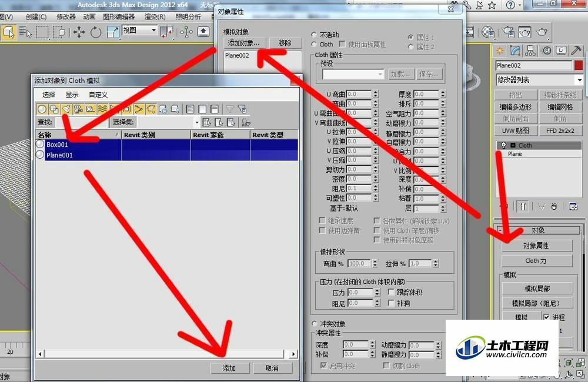Click the 取消 button in Add Objects dialog
This screenshot has width=588, height=382.
click(272, 368)
